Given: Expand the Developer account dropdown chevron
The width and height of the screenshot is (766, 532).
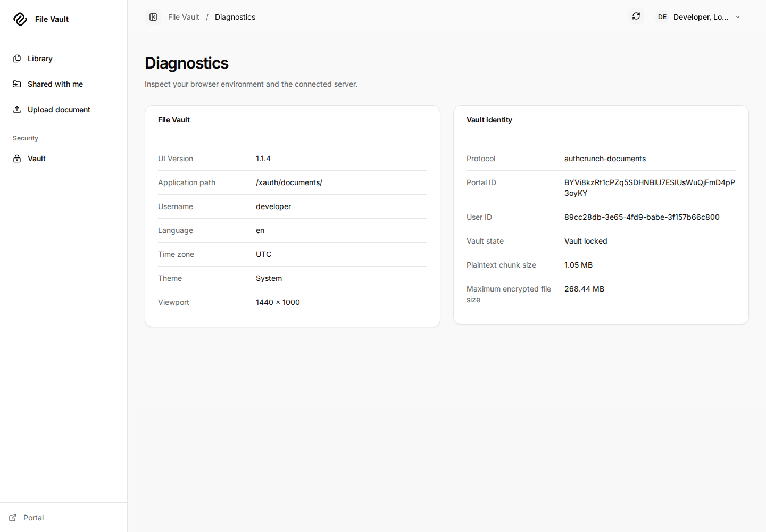Looking at the screenshot, I should pos(738,17).
